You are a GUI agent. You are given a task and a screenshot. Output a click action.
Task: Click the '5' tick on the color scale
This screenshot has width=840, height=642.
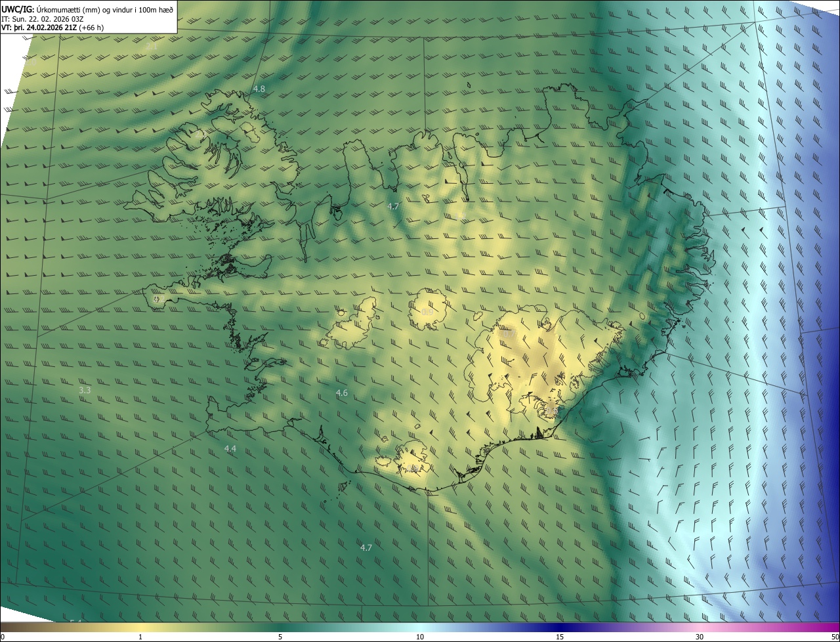[x=280, y=637]
